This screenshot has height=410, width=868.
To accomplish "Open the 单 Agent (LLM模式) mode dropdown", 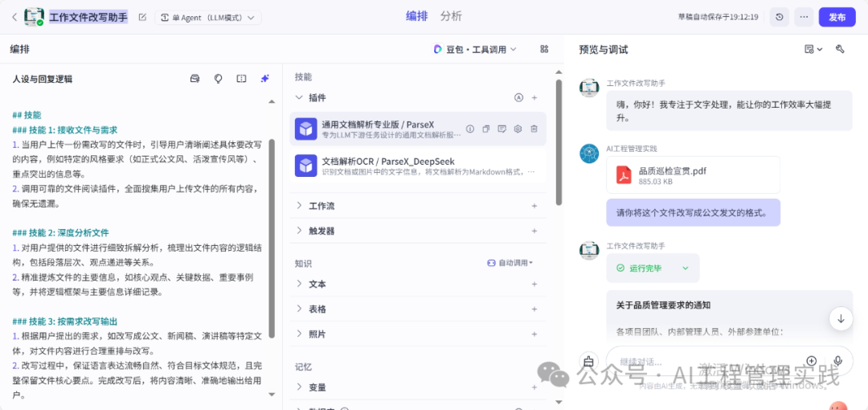I will tap(208, 17).
